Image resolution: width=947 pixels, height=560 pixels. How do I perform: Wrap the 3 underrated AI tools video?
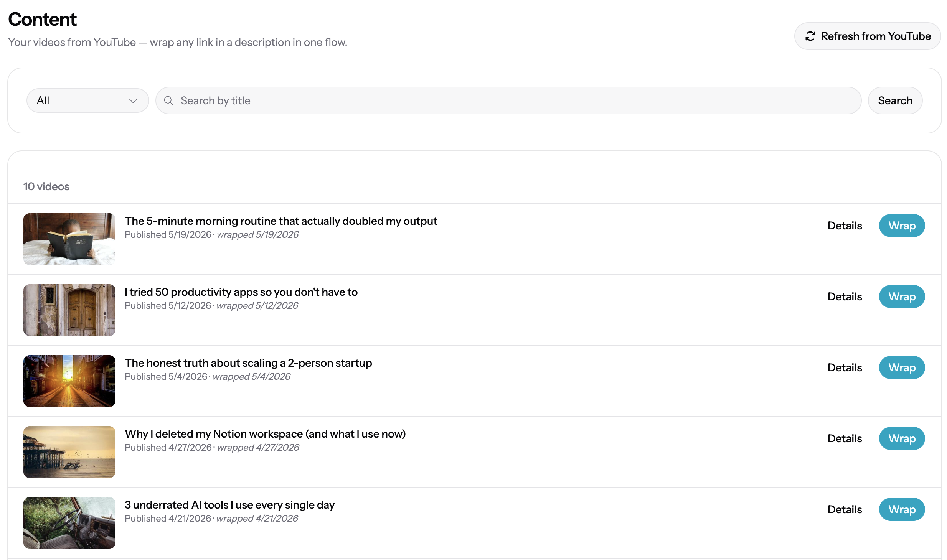coord(902,509)
